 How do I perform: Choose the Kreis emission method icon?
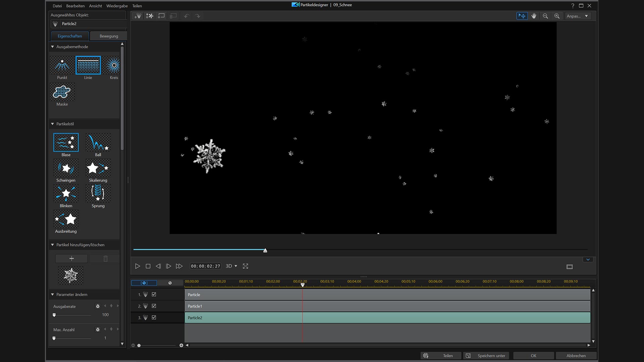[113, 65]
